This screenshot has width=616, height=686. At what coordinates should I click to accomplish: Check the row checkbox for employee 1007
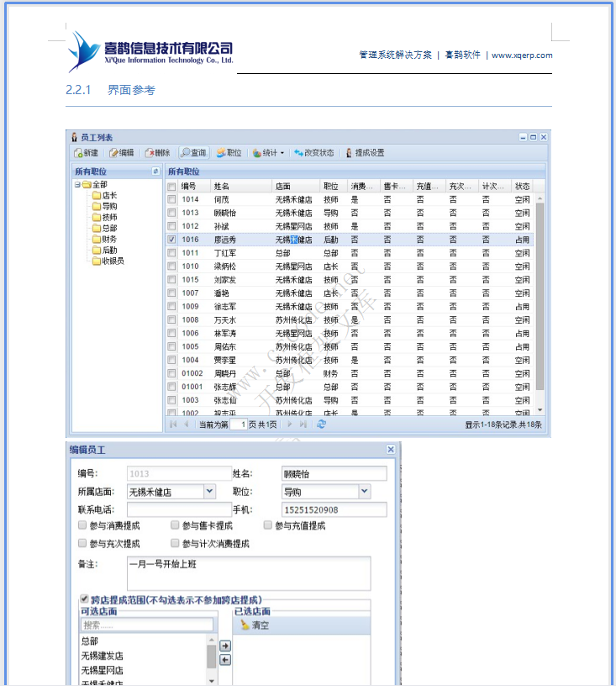click(171, 293)
